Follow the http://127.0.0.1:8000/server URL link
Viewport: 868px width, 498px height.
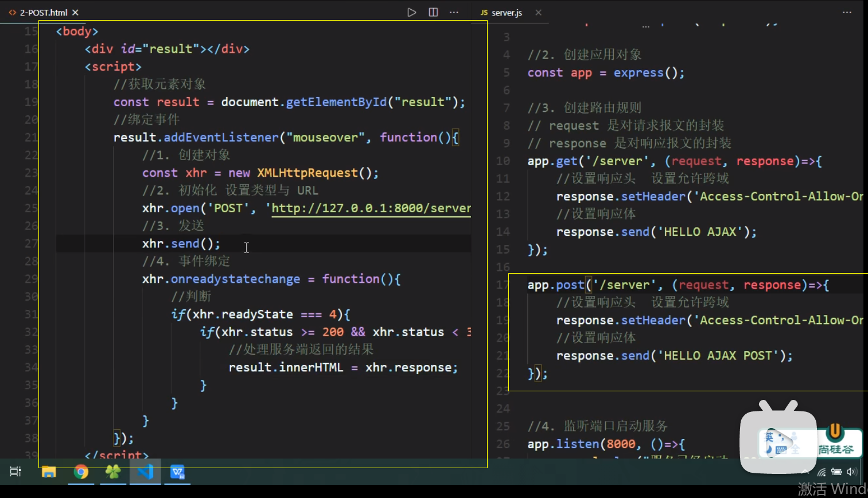point(371,208)
